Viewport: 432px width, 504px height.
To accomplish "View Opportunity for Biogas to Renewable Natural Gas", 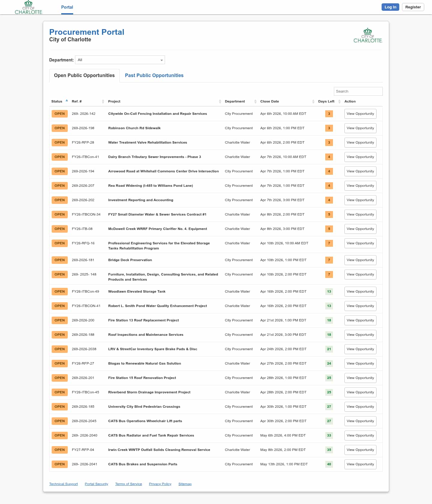I will click(360, 364).
